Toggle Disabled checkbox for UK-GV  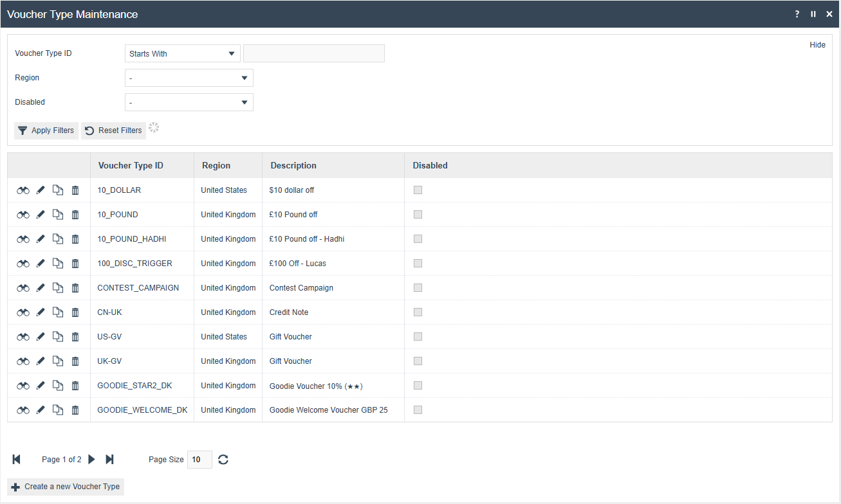418,361
